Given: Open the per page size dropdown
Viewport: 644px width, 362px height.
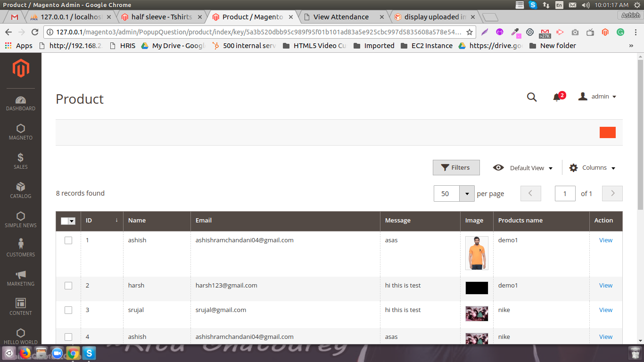Looking at the screenshot, I should 467,194.
